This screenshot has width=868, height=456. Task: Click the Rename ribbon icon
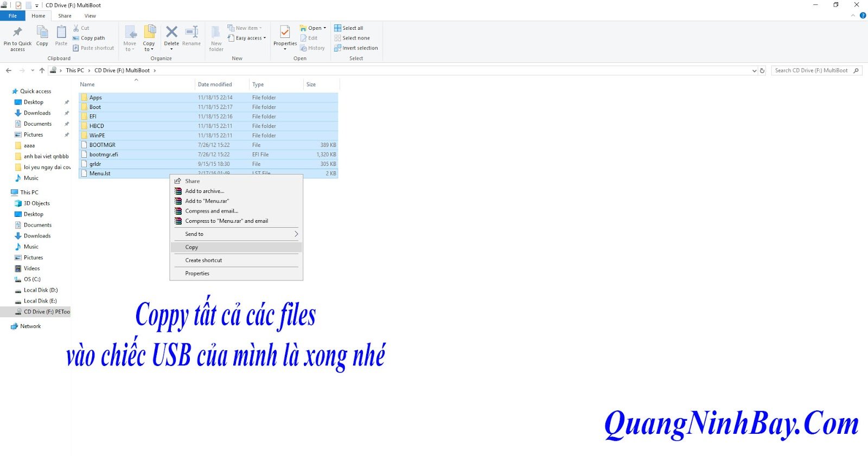tap(192, 32)
